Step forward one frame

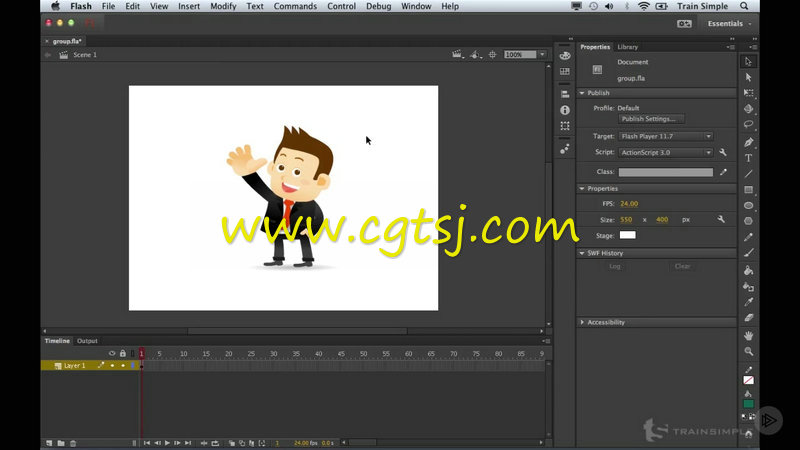coord(177,443)
